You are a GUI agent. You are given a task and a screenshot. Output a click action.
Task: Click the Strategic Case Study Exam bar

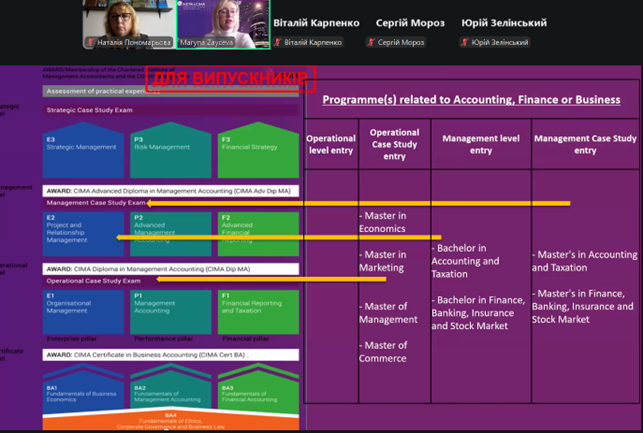[x=171, y=111]
